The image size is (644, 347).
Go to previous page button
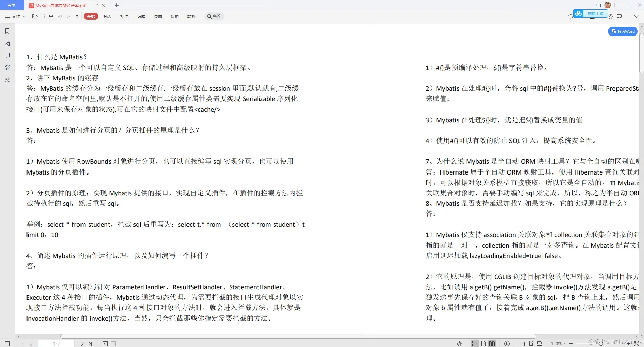click(31, 344)
